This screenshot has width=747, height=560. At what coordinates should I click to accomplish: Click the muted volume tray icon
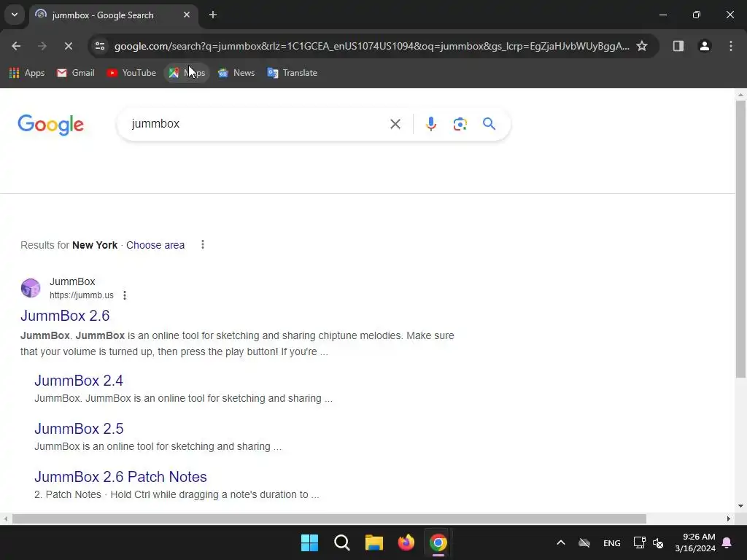[658, 542]
